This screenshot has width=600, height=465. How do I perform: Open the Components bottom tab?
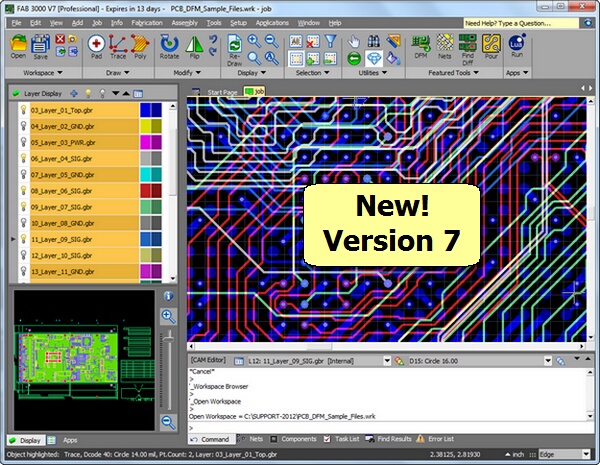pos(299,439)
